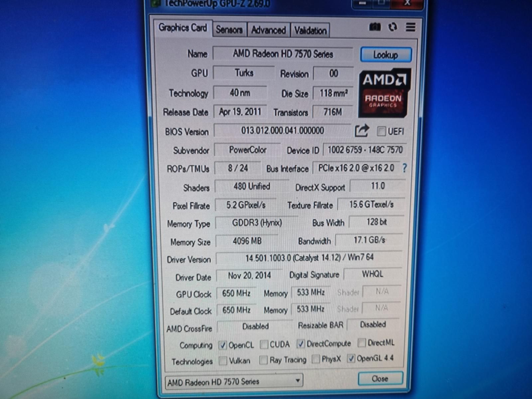Open the GPU selection dropdown at bottom
The height and width of the screenshot is (399, 532).
234,382
